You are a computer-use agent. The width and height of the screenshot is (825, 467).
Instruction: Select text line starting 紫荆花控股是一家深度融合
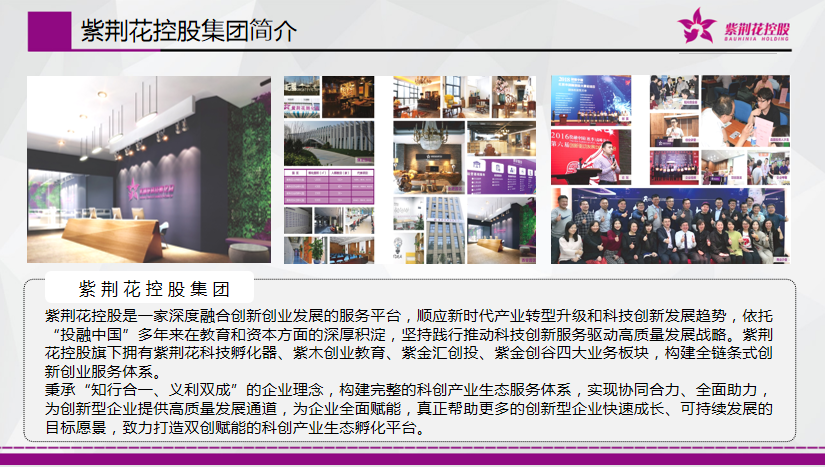[x=408, y=316]
